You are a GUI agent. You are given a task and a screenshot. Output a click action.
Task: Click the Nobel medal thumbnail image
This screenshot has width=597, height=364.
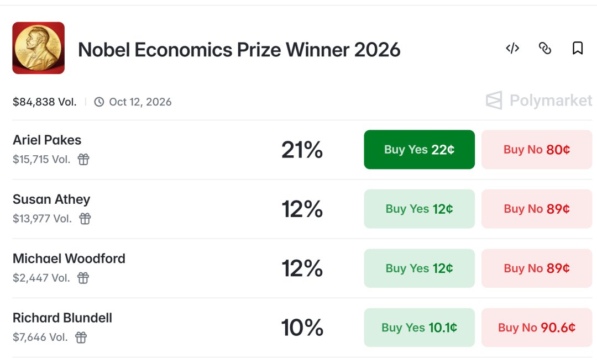[x=39, y=48]
